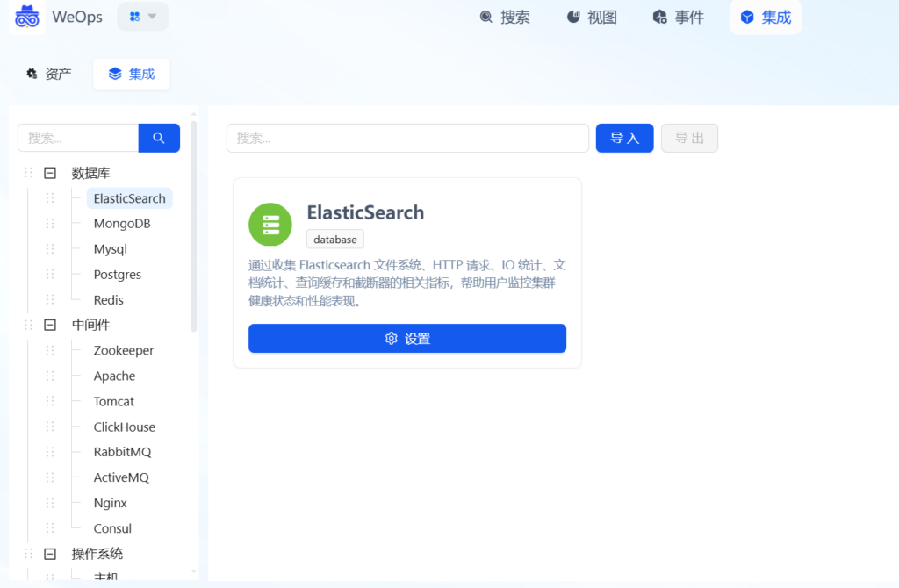
Task: Click the drag handle beside MongoDB
Action: click(50, 224)
